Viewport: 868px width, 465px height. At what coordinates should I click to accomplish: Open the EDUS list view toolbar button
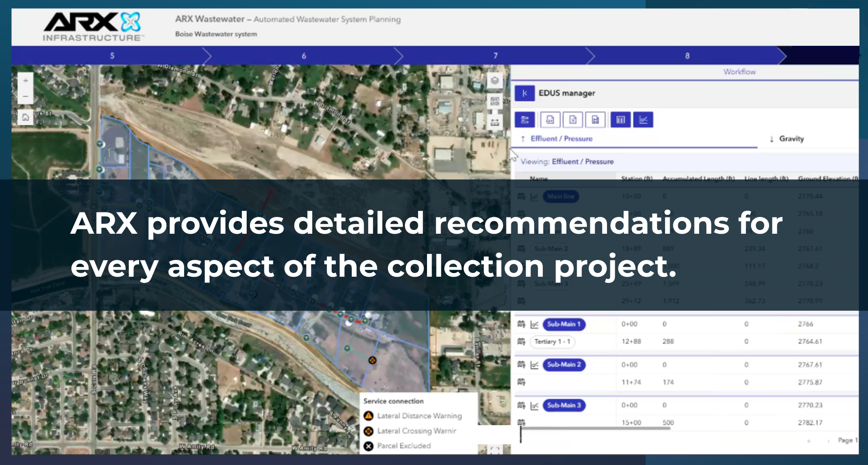tap(524, 120)
